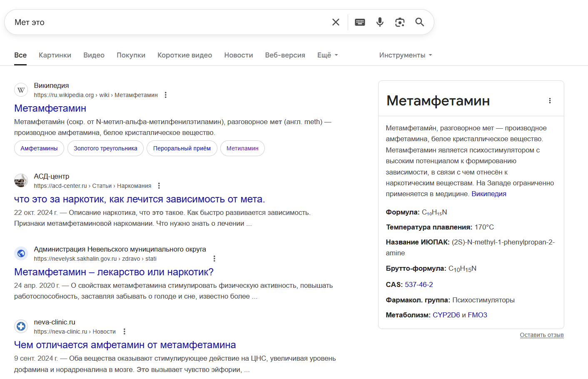Open the on-screen keyboard input tool

coord(360,22)
